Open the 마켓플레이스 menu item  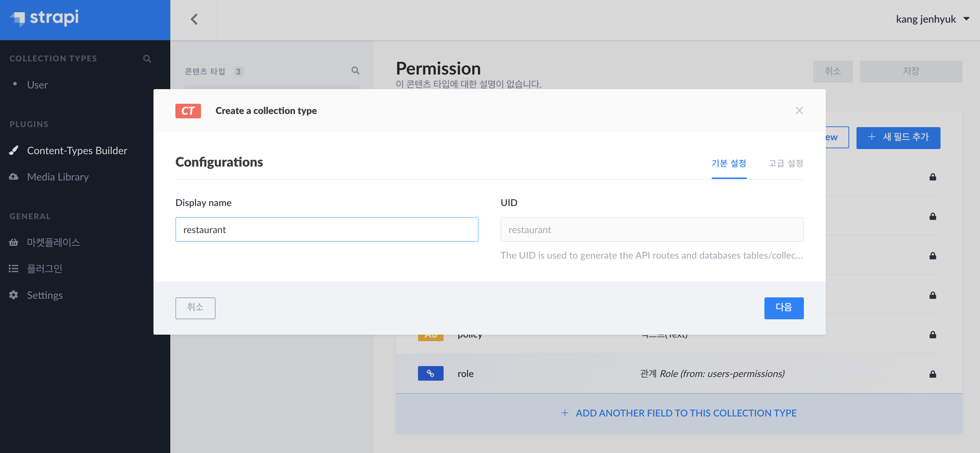53,242
